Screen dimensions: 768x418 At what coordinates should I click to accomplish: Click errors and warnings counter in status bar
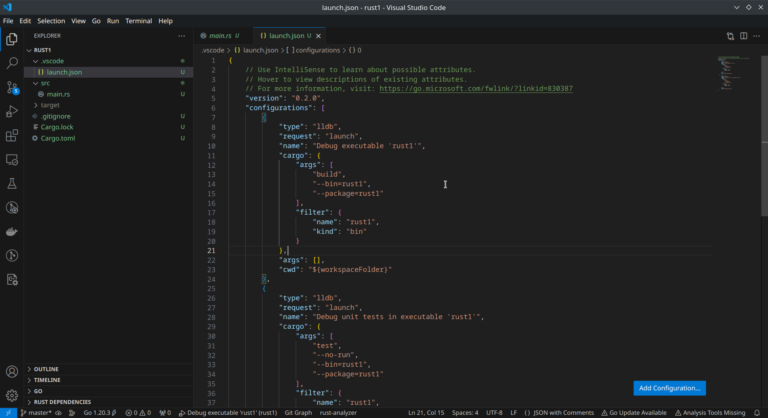point(138,413)
